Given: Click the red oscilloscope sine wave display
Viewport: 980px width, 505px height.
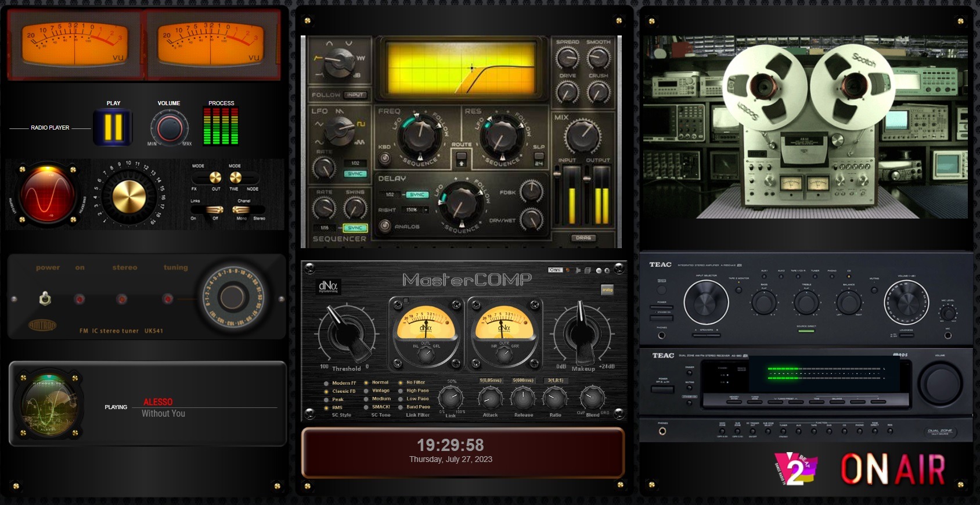Looking at the screenshot, I should pyautogui.click(x=48, y=195).
